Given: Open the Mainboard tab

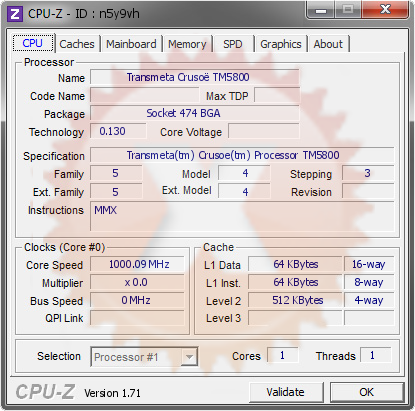Looking at the screenshot, I should (x=131, y=44).
